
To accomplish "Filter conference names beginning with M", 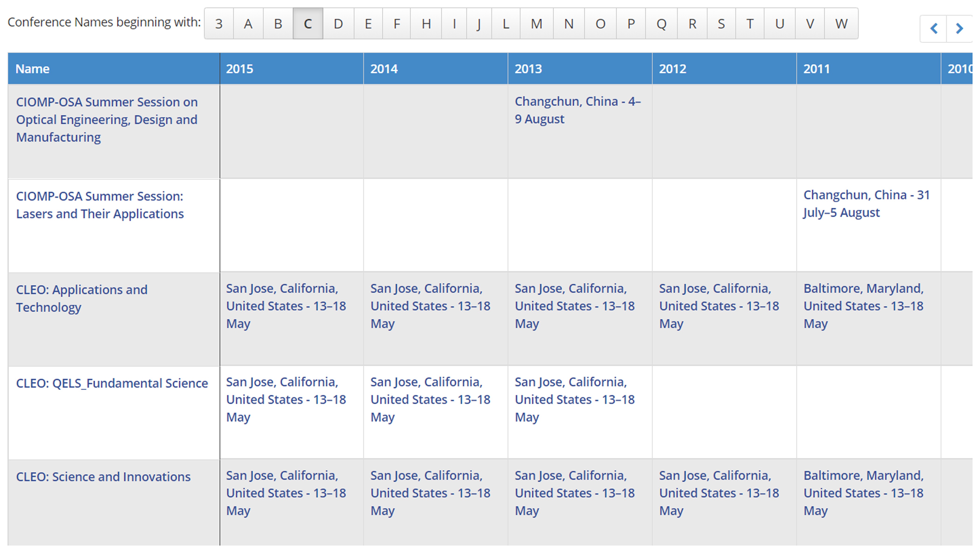I will 536,24.
